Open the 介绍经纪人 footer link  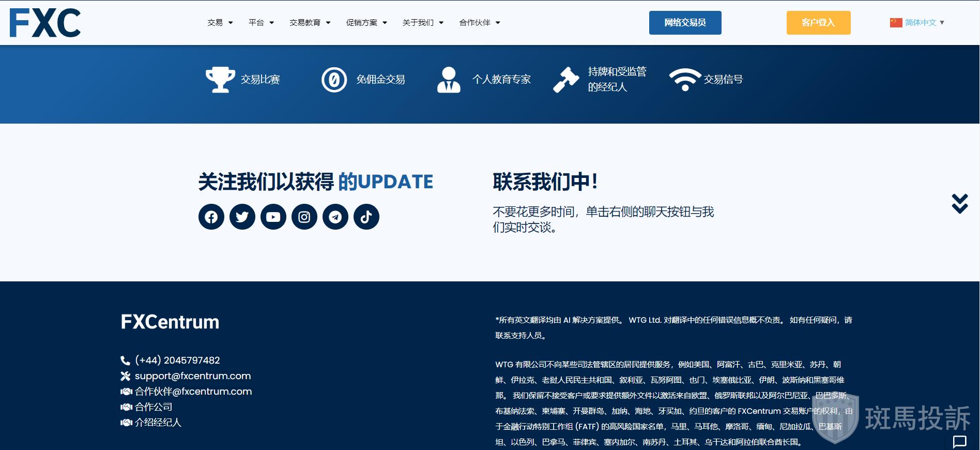pos(158,423)
